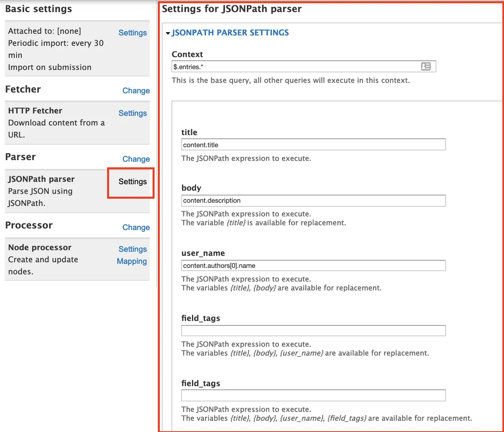504x432 pixels.
Task: Click 'Attached to: [none]' text
Action: (x=44, y=31)
